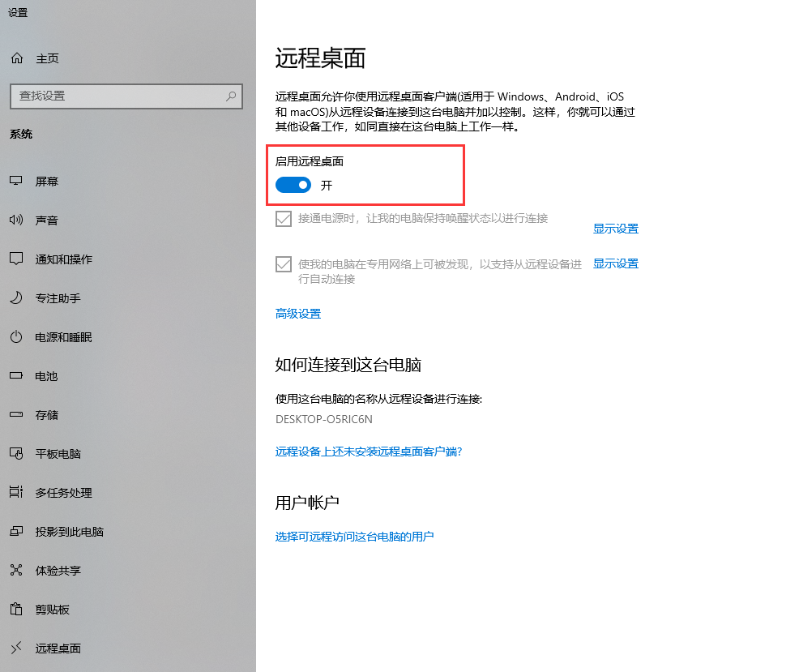Click 显示设置 link beside the network discovery checkbox
Screen dimensions: 799x672
pyautogui.click(x=616, y=263)
